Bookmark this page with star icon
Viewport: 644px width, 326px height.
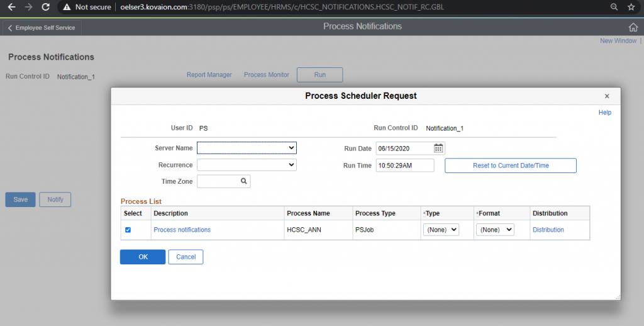click(x=631, y=7)
